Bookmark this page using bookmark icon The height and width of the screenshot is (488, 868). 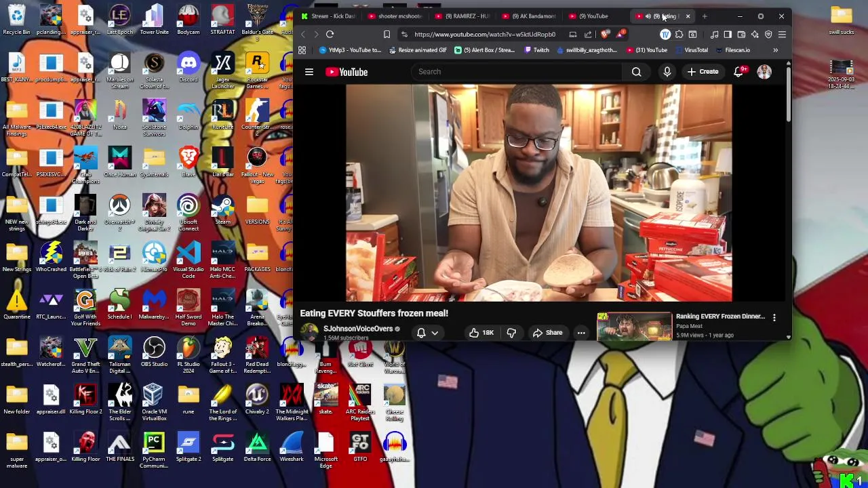click(387, 34)
